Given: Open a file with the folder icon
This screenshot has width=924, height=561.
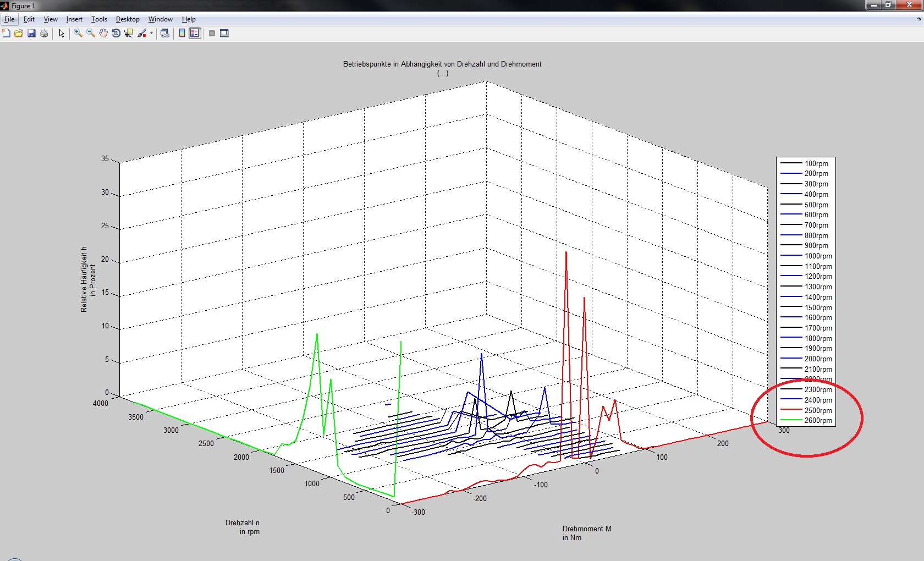Looking at the screenshot, I should tap(19, 34).
